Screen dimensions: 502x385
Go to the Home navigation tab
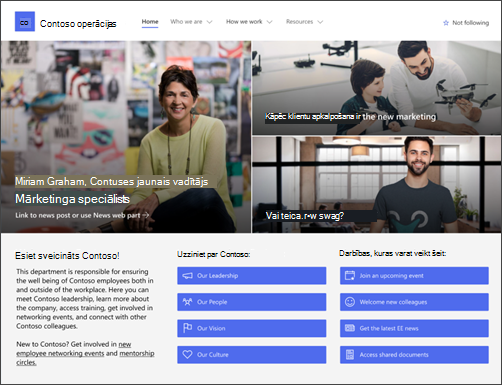tap(150, 22)
